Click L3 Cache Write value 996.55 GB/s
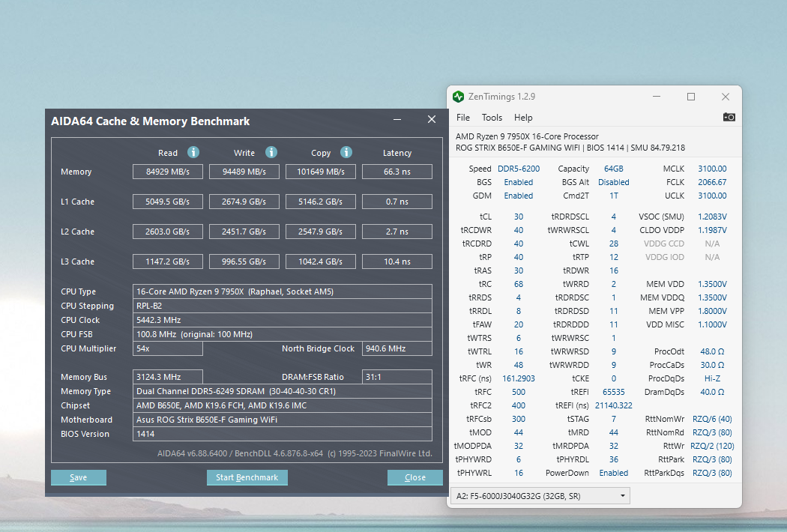Viewport: 787px width, 532px height. pos(244,262)
